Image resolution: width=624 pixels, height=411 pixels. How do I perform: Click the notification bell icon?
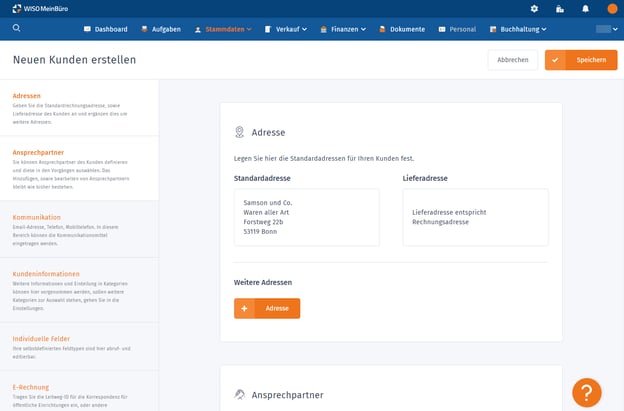point(585,9)
